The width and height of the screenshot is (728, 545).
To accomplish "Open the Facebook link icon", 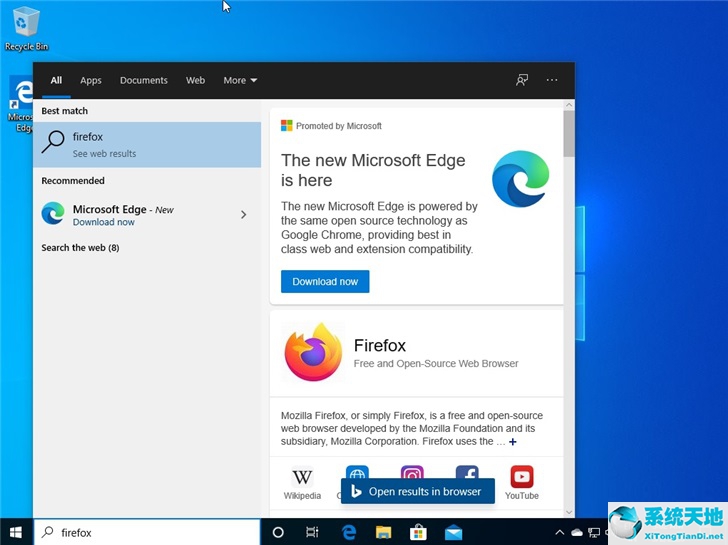I will coord(467,474).
